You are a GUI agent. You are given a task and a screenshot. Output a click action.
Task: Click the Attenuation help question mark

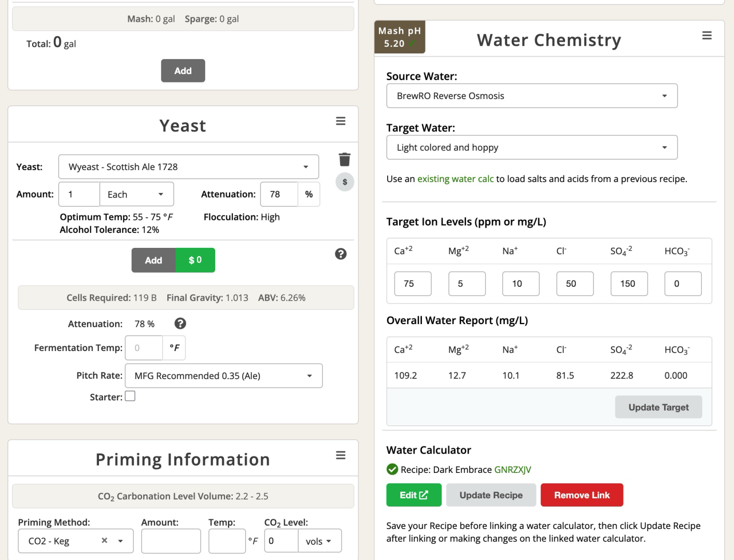[180, 324]
